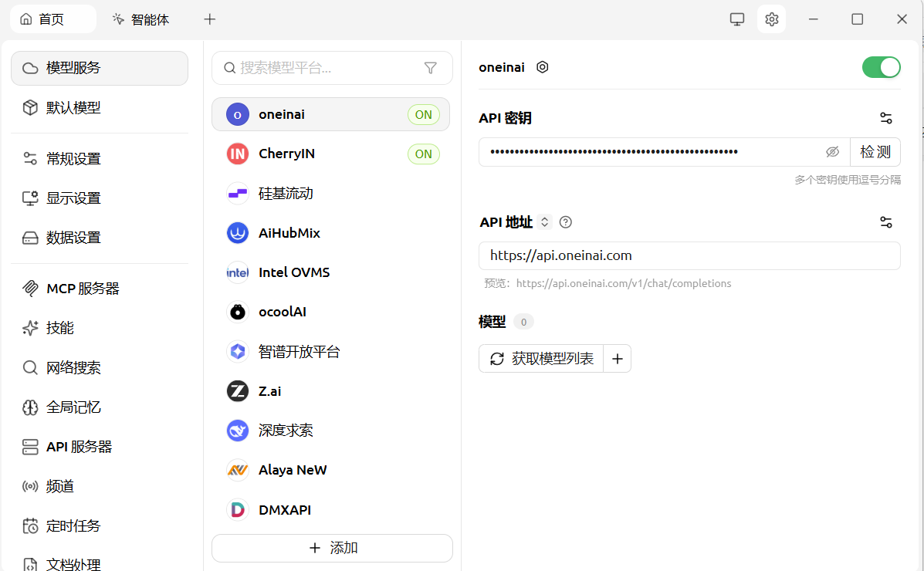Screen dimensions: 924x571
Task: Select the CherryIN provider logo
Action: (x=238, y=154)
